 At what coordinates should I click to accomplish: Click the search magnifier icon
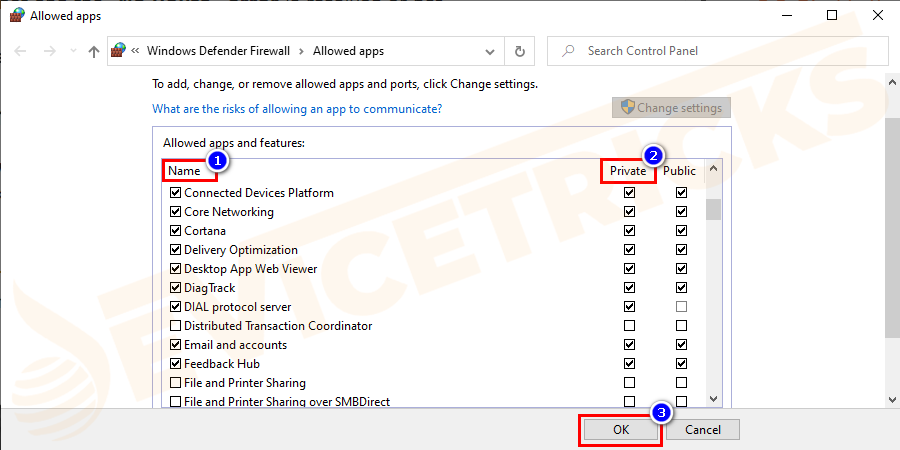pyautogui.click(x=568, y=51)
